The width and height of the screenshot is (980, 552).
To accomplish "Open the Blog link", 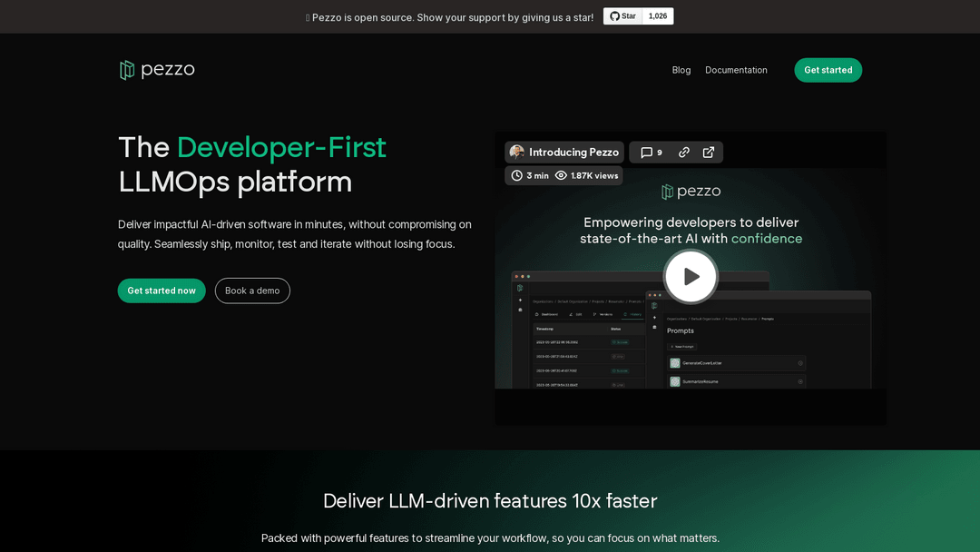I will 681,70.
